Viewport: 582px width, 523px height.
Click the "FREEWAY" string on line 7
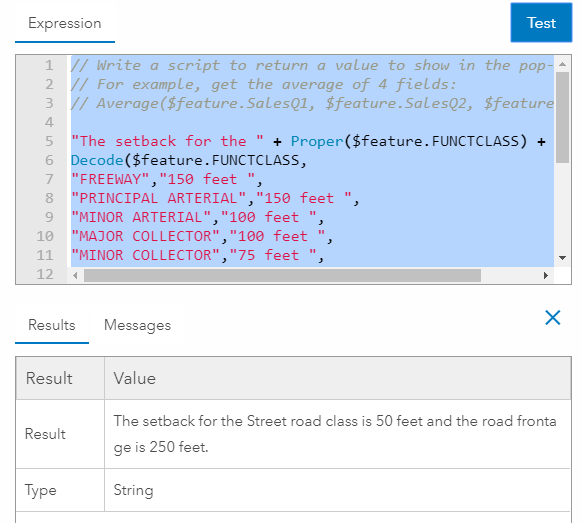tap(110, 179)
